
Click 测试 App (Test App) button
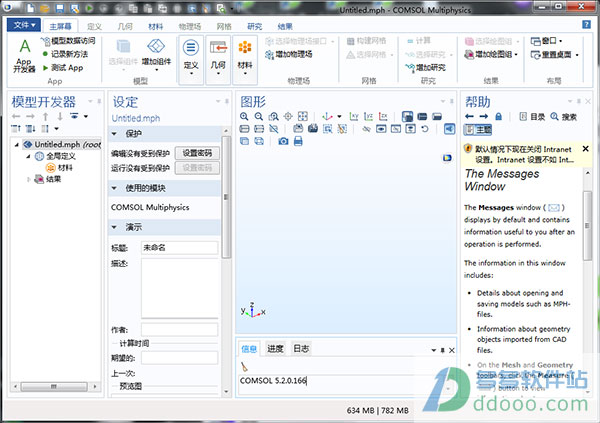63,68
